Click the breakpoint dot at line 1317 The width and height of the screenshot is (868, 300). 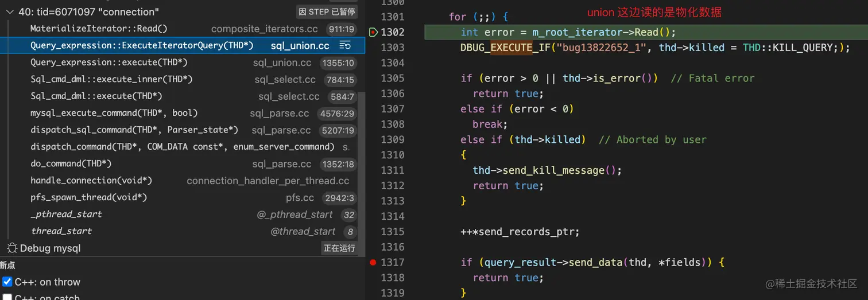373,262
